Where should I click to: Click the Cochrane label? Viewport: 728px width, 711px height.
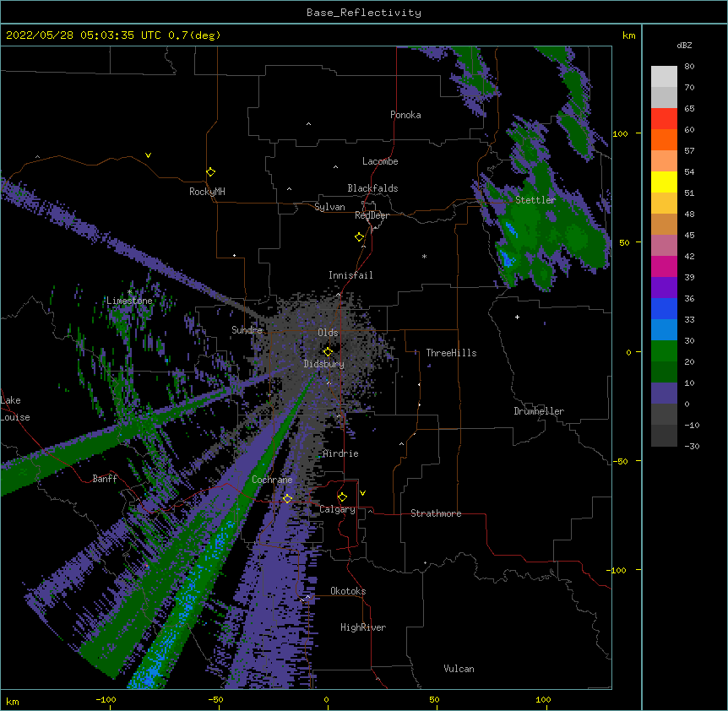(272, 480)
